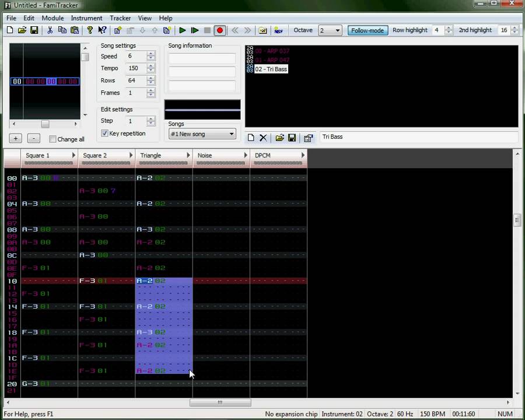
Task: Move the pattern editor vertical scrollbar thumb
Action: (x=517, y=220)
